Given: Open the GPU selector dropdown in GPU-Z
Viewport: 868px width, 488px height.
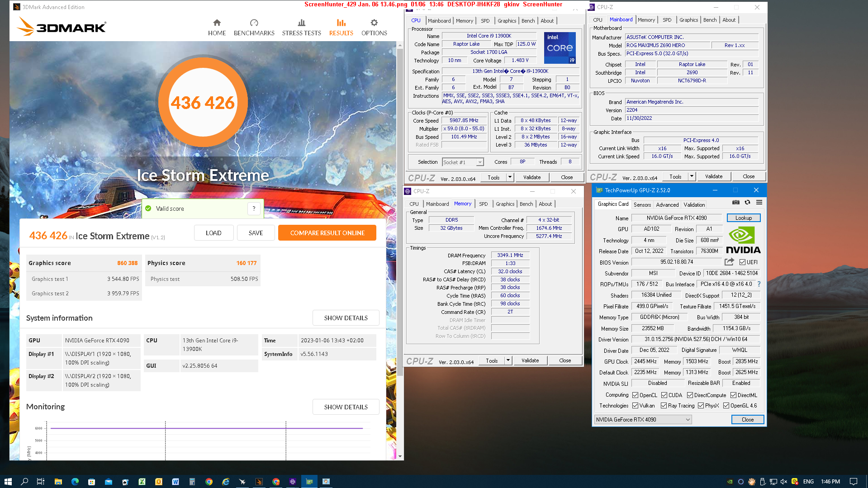Looking at the screenshot, I should [x=642, y=419].
